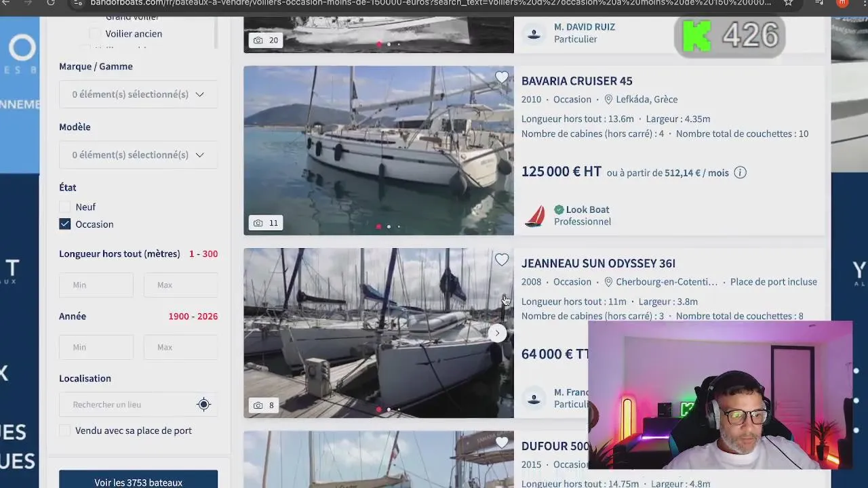Open the financing info icon beside 512,14 € / mois
This screenshot has width=868, height=488.
(740, 173)
